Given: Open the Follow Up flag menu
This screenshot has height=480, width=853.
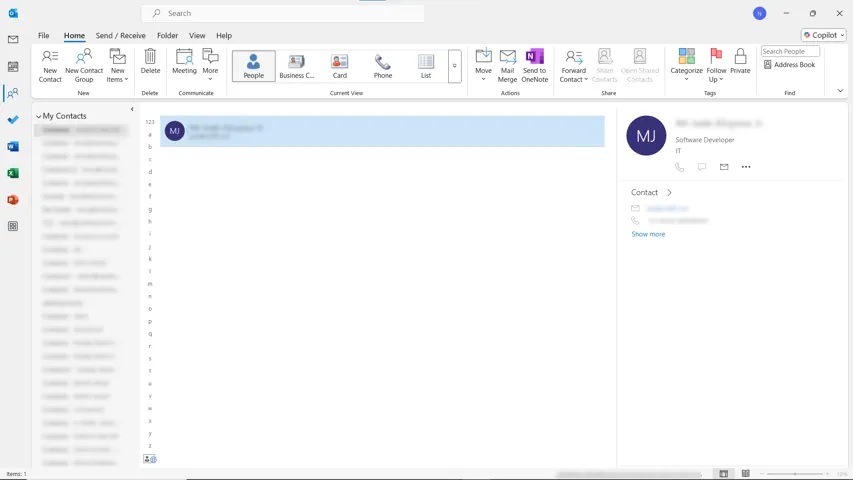Looking at the screenshot, I should 716,66.
